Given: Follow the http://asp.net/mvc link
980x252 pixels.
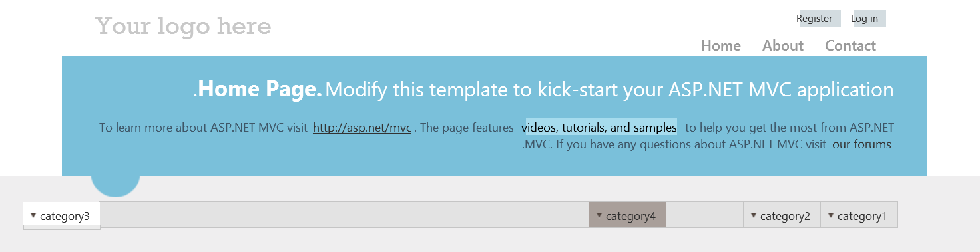Looking at the screenshot, I should [x=362, y=128].
